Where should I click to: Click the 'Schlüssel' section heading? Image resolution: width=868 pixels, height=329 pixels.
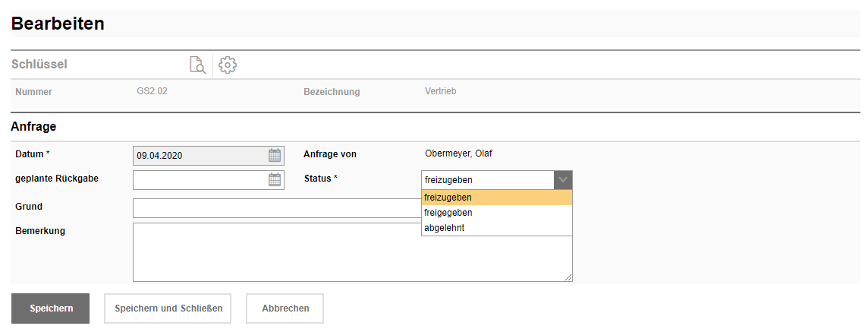(x=39, y=65)
